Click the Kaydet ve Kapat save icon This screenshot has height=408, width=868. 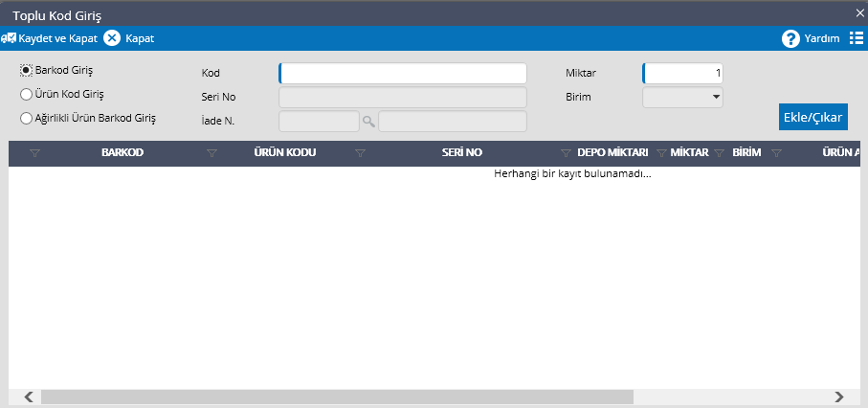(9, 38)
